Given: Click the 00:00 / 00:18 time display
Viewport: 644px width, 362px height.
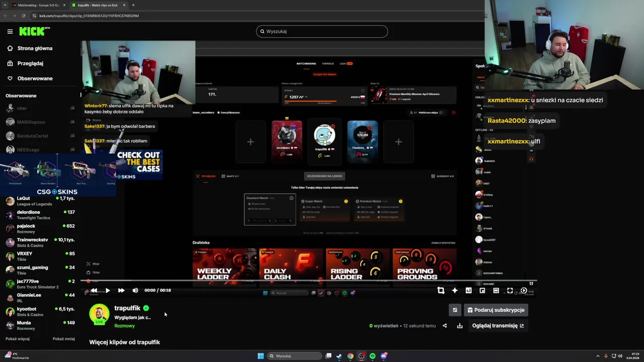Looking at the screenshot, I should click(x=157, y=290).
